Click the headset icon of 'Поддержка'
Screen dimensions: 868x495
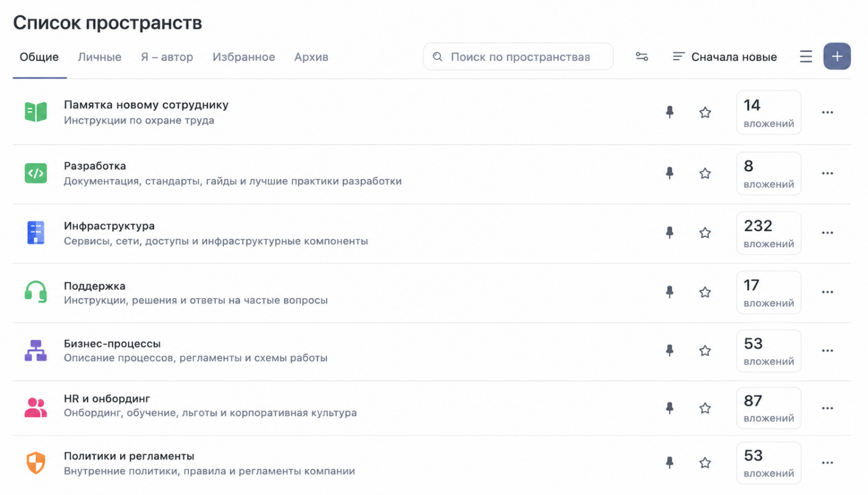click(x=36, y=292)
